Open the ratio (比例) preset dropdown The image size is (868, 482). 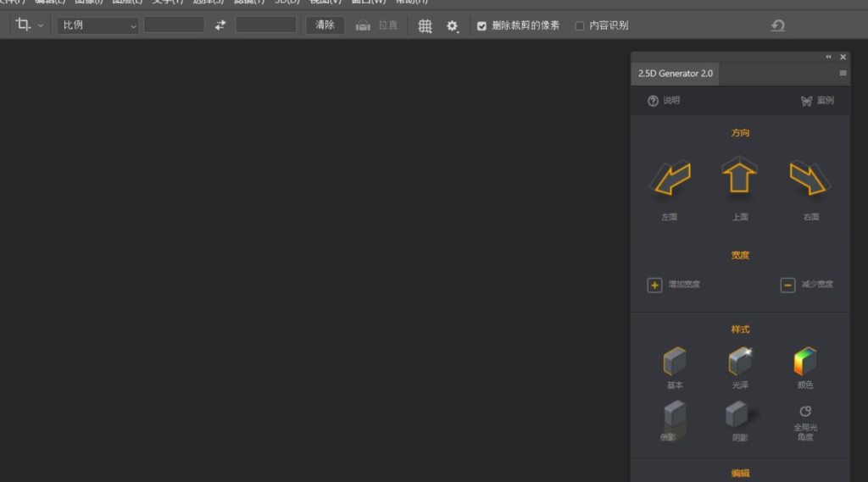coord(97,25)
